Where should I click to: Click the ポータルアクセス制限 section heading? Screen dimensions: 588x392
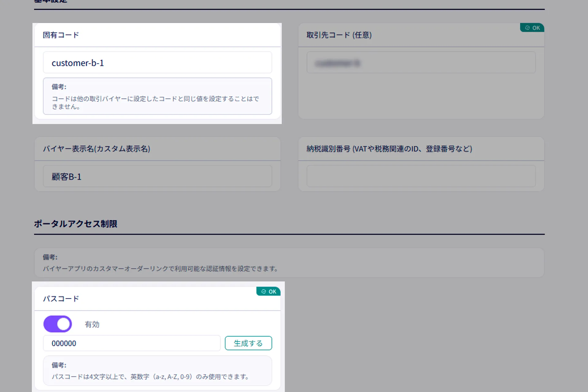pyautogui.click(x=75, y=224)
